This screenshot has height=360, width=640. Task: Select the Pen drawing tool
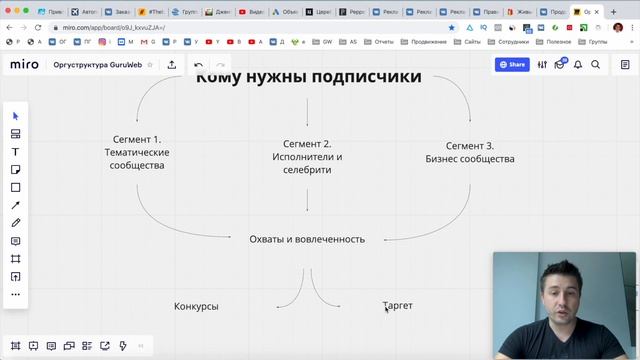coord(16,223)
